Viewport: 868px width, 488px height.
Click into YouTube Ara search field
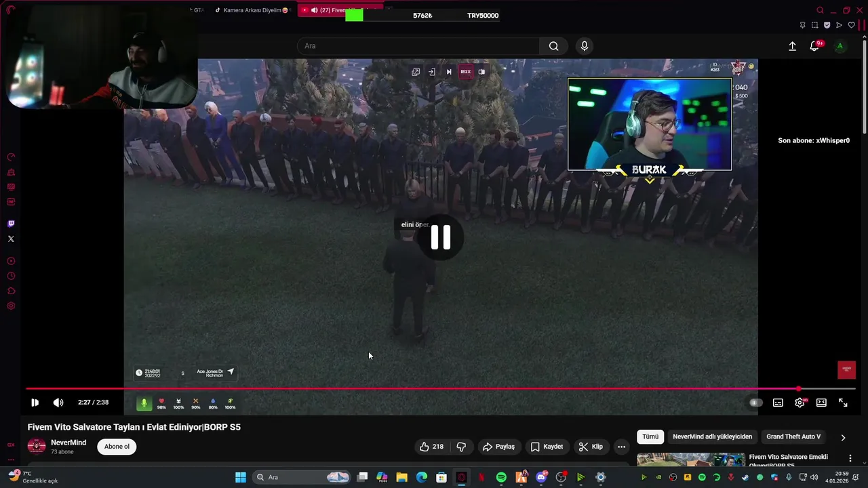coord(418,46)
